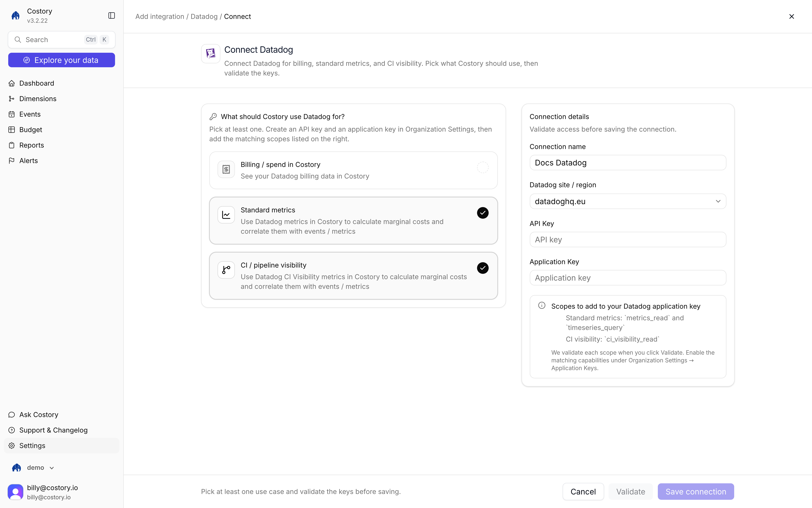Image resolution: width=812 pixels, height=508 pixels.
Task: Click the Connection details heading
Action: pos(559,117)
